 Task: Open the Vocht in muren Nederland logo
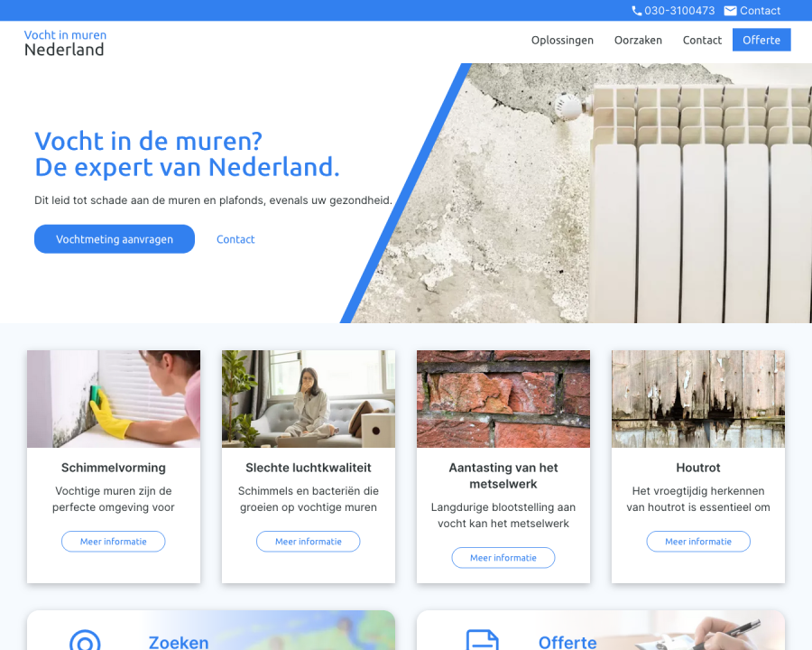point(64,42)
